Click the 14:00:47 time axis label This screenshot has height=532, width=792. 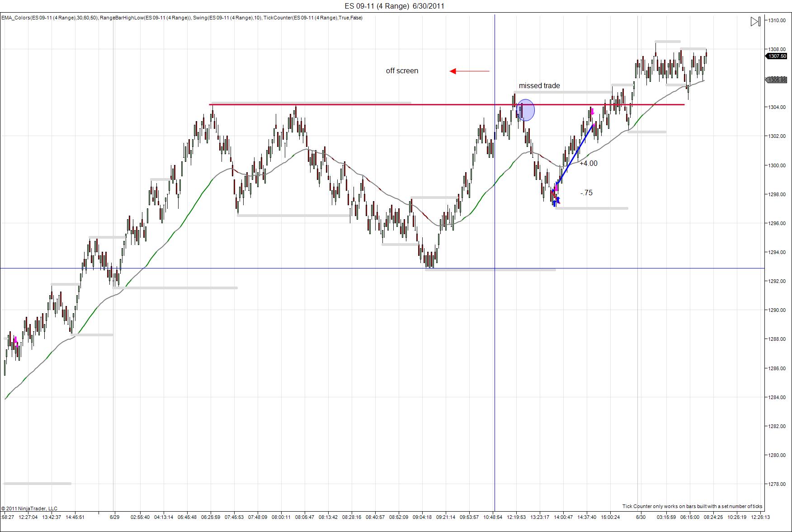(x=563, y=517)
